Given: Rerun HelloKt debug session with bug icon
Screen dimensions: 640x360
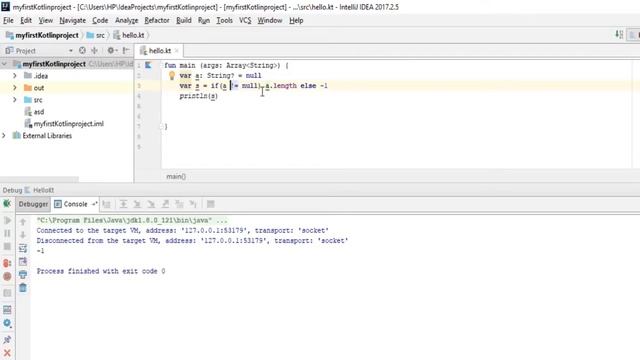Looking at the screenshot, I should click(x=7, y=204).
